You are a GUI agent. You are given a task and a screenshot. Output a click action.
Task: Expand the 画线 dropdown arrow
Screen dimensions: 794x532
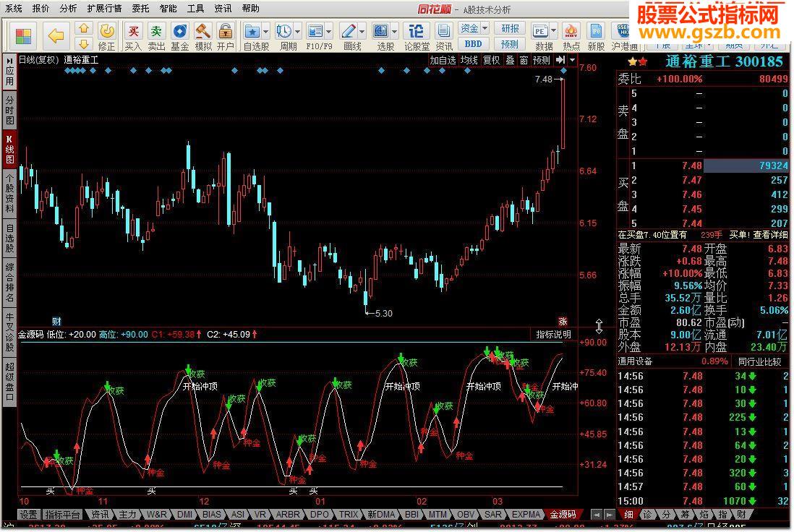click(x=362, y=31)
